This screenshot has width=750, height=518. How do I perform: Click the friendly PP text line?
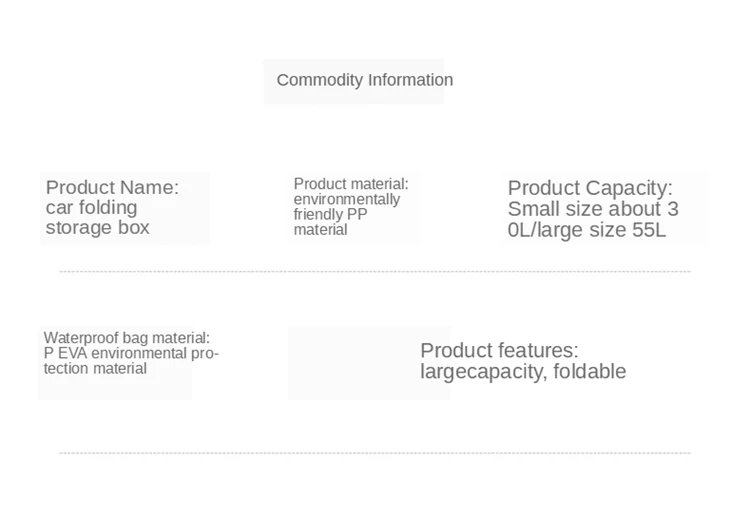331,214
